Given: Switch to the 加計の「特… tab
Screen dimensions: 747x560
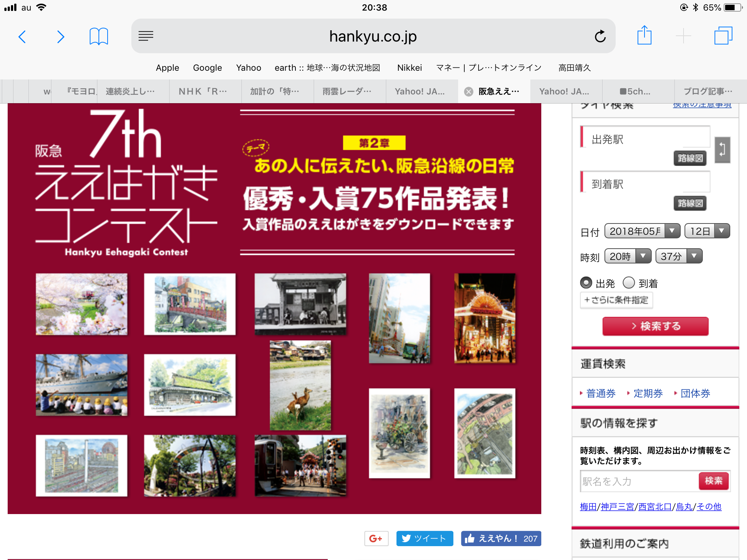Looking at the screenshot, I should (278, 92).
